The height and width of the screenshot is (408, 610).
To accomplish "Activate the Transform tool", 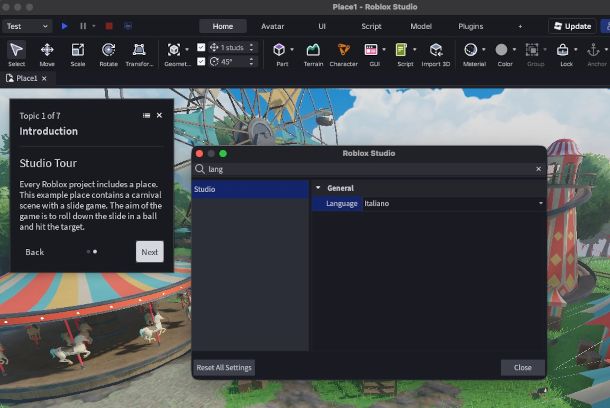I will click(139, 54).
